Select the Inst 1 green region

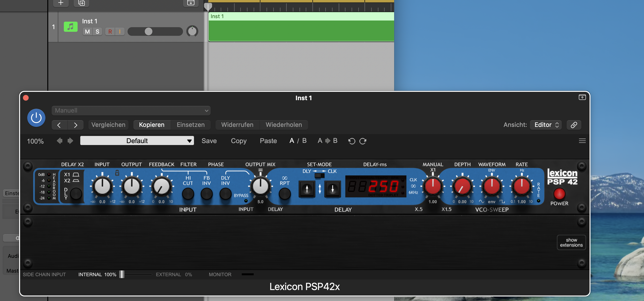coord(301,27)
